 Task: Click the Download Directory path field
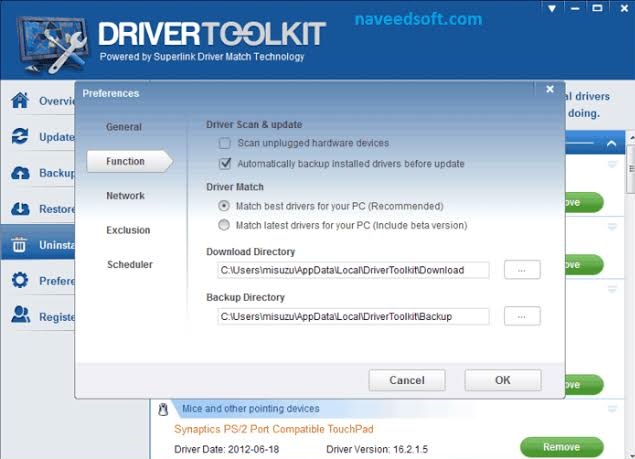(353, 270)
